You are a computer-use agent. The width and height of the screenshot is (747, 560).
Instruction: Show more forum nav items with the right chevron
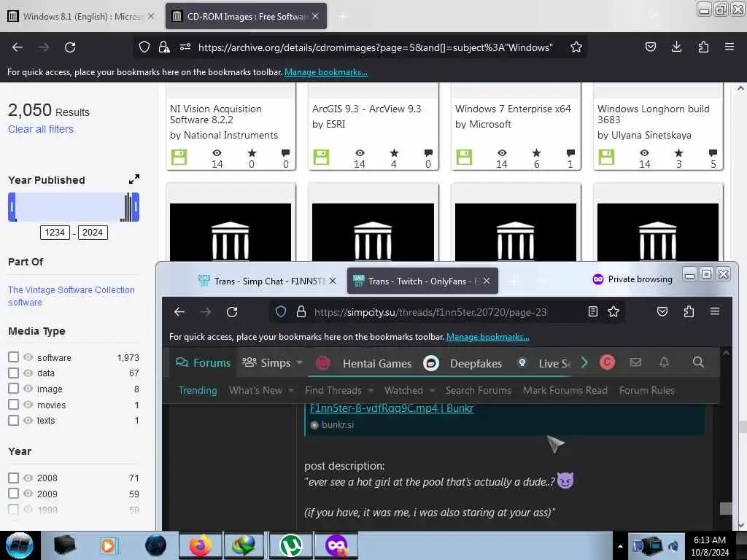(x=584, y=362)
